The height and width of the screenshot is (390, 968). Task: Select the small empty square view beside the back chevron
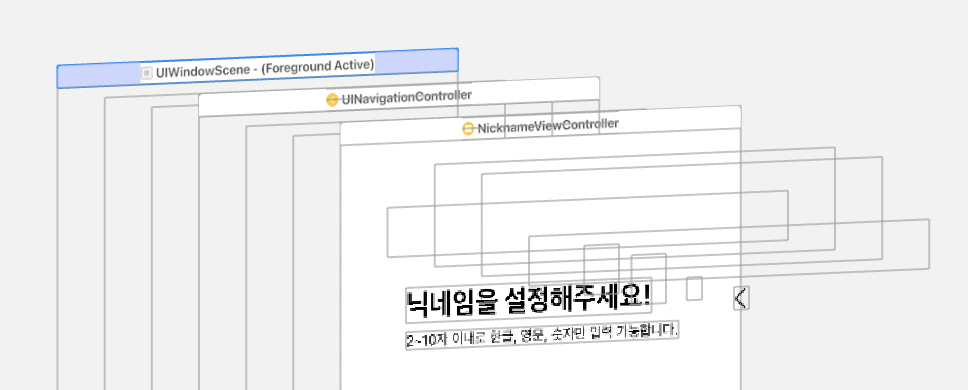[695, 288]
